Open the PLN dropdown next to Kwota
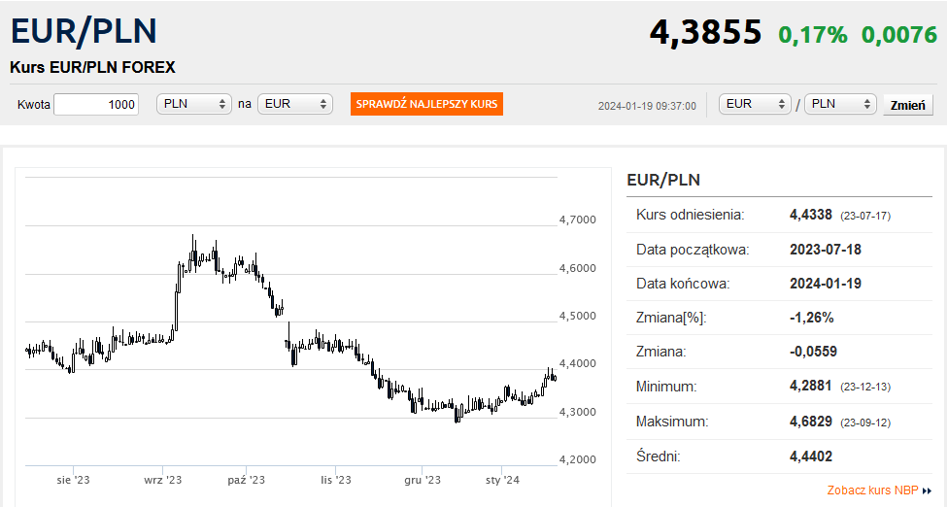The height and width of the screenshot is (507, 948). pos(195,104)
